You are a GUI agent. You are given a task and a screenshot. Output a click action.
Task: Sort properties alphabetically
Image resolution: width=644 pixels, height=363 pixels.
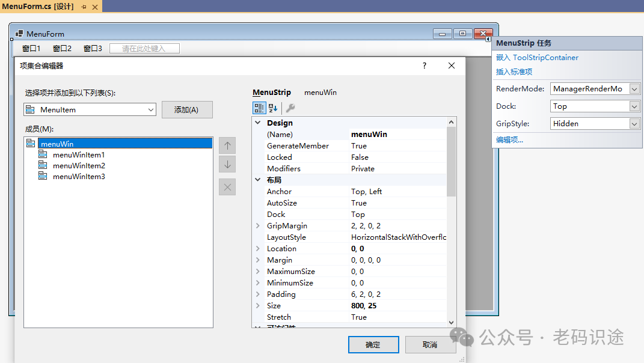[273, 108]
